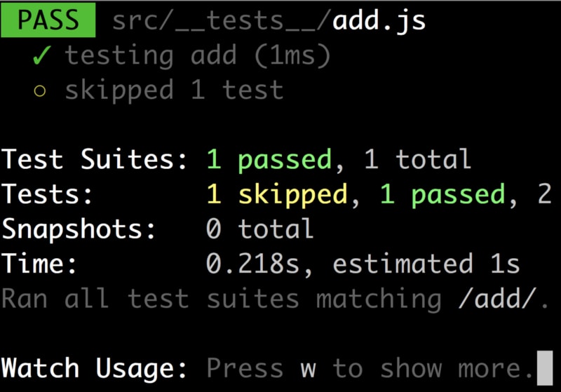
Task: Open the add.js file name
Action: (x=379, y=21)
